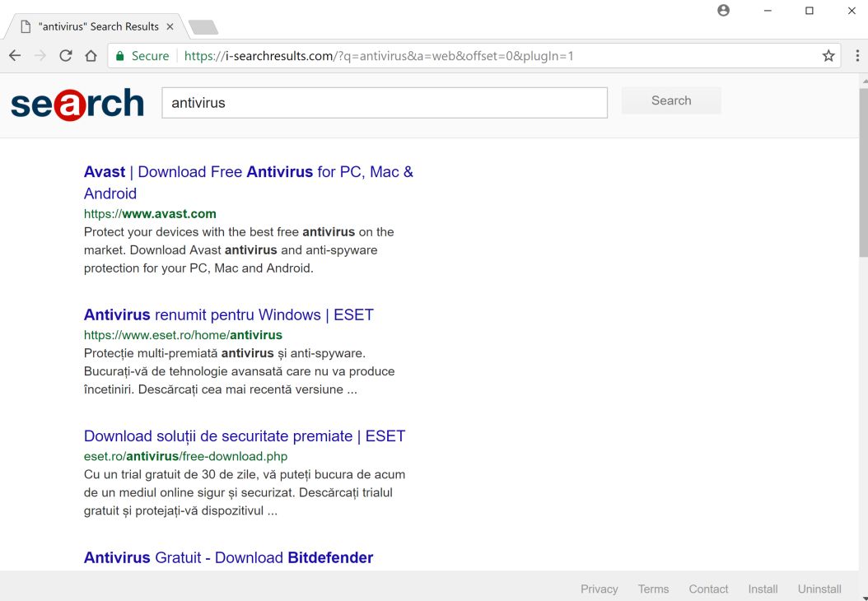The width and height of the screenshot is (868, 601).
Task: Click the vertical scrollbar thumb
Action: click(864, 172)
